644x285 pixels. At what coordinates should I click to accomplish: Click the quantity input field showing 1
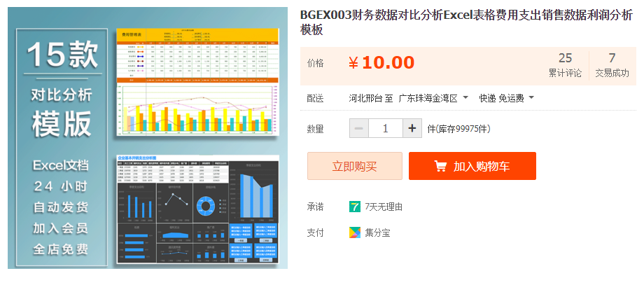(386, 129)
